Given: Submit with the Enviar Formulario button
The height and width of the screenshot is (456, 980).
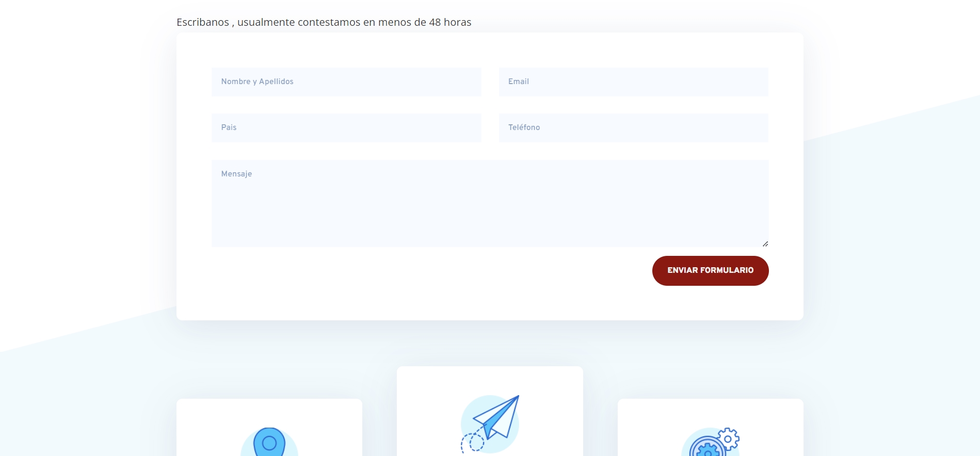Looking at the screenshot, I should click(710, 270).
